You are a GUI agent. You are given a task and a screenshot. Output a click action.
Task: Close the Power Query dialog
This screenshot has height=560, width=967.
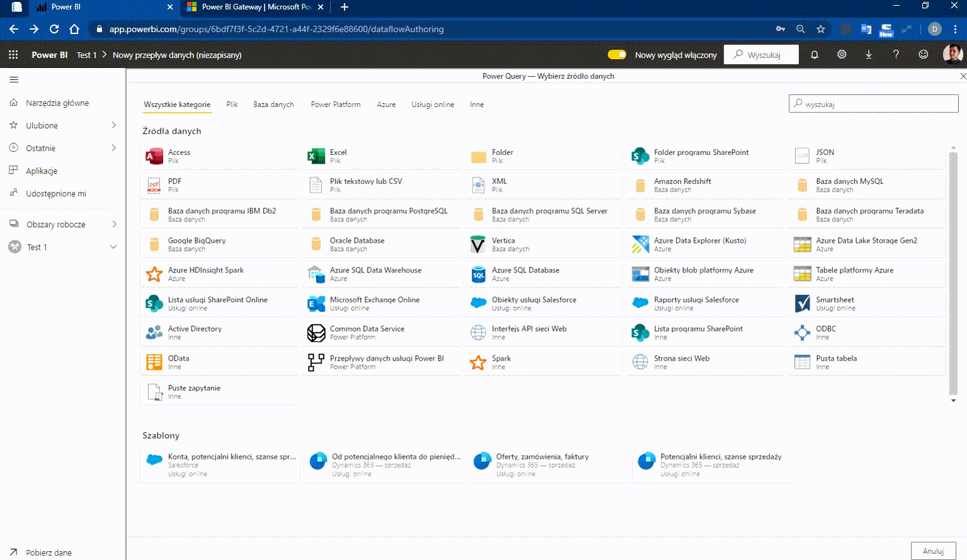pyautogui.click(x=963, y=76)
